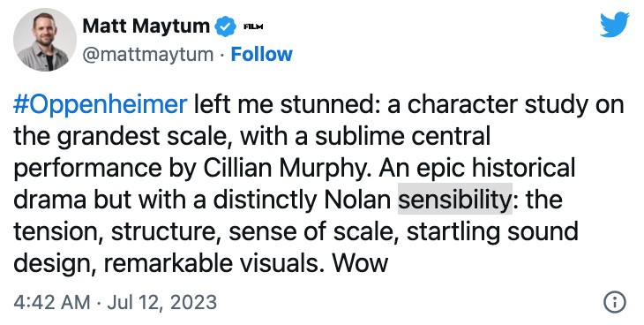Open the @mattmaytum handle link

148,54
